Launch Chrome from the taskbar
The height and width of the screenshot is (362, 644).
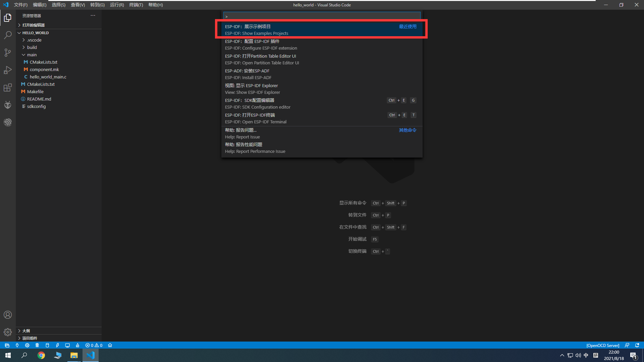[x=41, y=355]
